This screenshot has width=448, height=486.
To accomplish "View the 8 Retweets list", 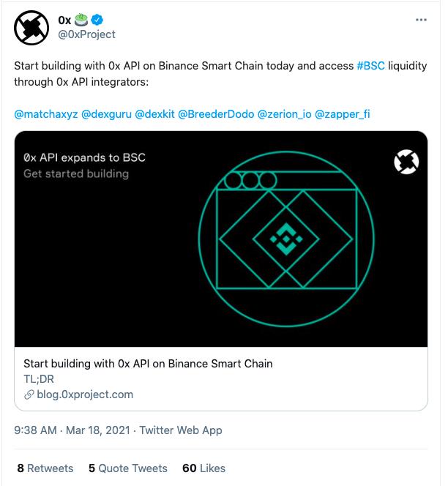I will point(45,468).
